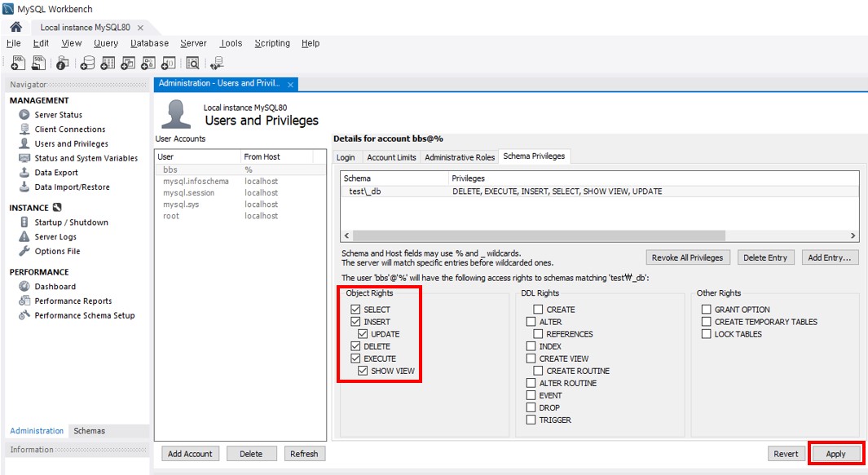Open Performance Schema Setup
The height and width of the screenshot is (475, 868).
(84, 315)
